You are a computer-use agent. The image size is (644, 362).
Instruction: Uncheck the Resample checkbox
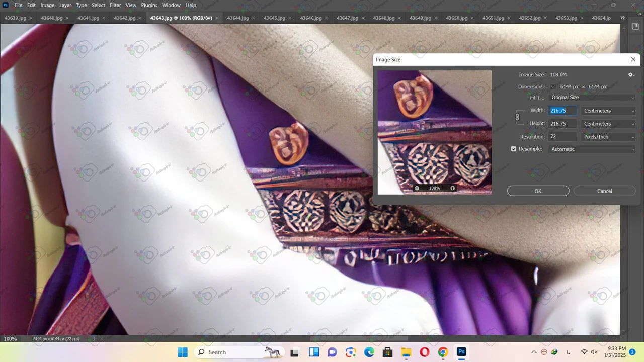(x=514, y=149)
